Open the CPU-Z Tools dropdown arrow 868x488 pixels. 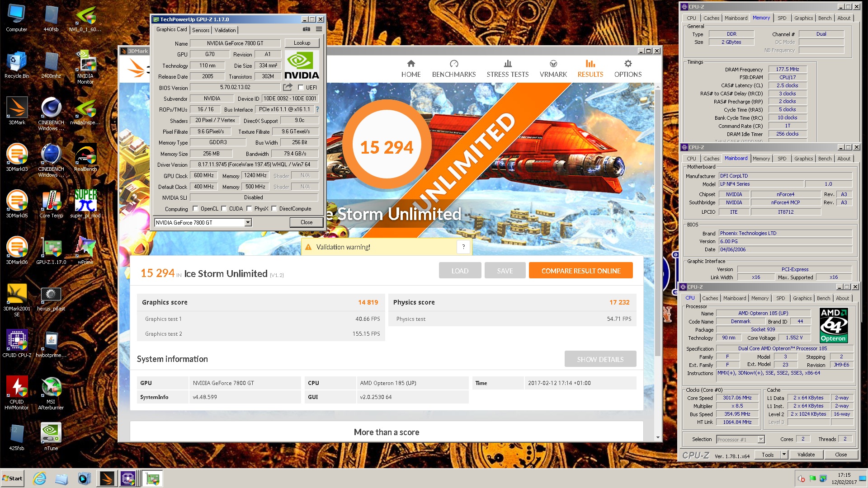click(x=784, y=455)
